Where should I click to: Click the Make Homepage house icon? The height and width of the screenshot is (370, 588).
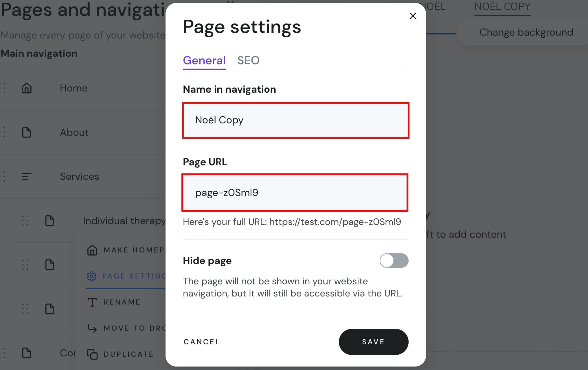coord(92,250)
